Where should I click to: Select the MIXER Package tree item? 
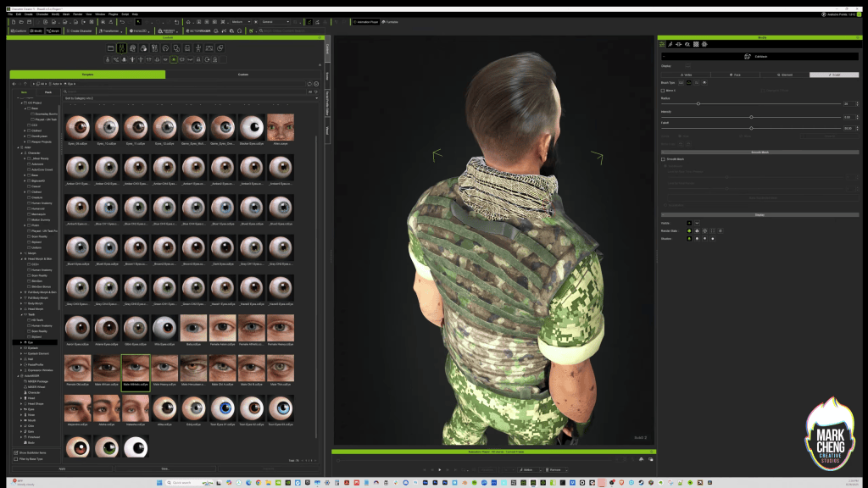(37, 381)
